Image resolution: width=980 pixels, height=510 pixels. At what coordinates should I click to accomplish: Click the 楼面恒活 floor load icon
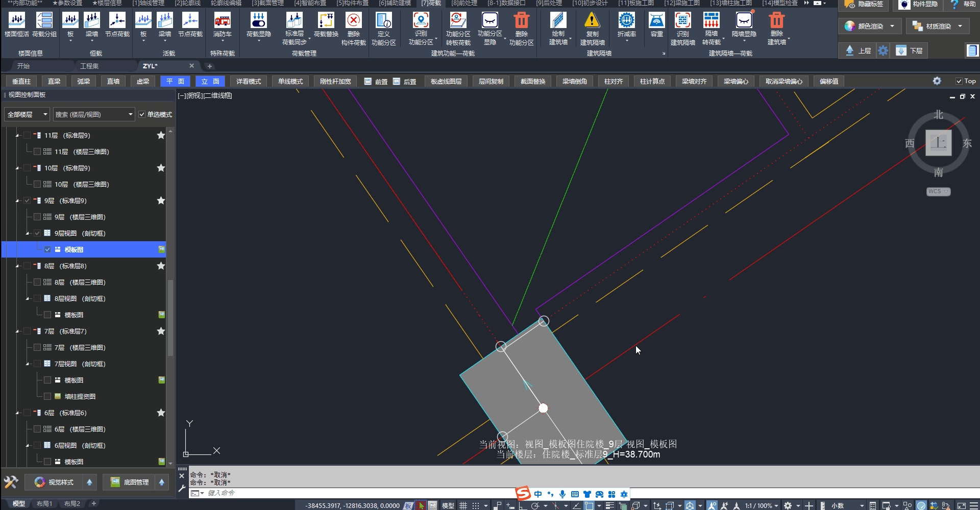(x=17, y=21)
